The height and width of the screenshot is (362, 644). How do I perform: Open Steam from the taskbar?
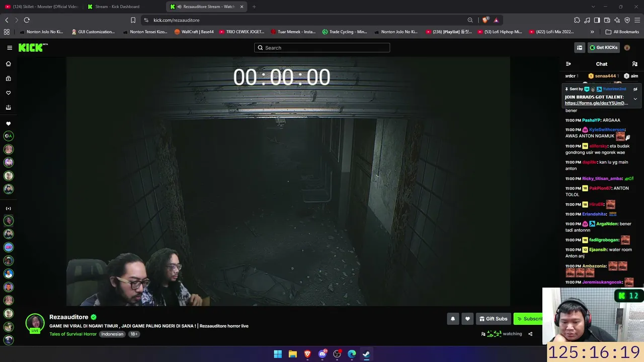pyautogui.click(x=366, y=354)
